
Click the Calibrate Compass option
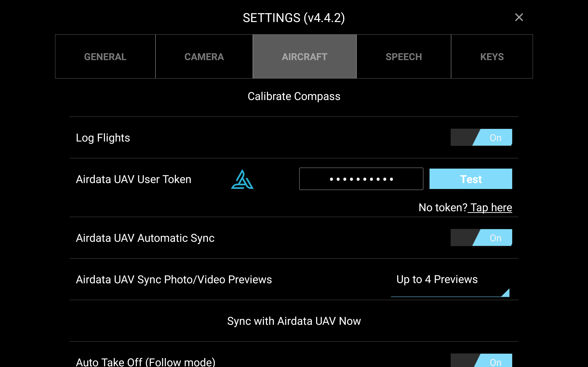click(x=294, y=96)
